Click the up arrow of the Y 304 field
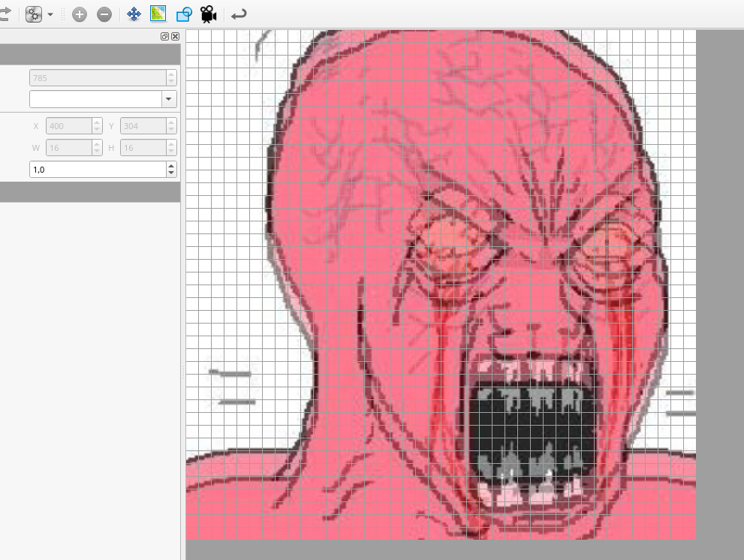The width and height of the screenshot is (744, 560). [171, 122]
